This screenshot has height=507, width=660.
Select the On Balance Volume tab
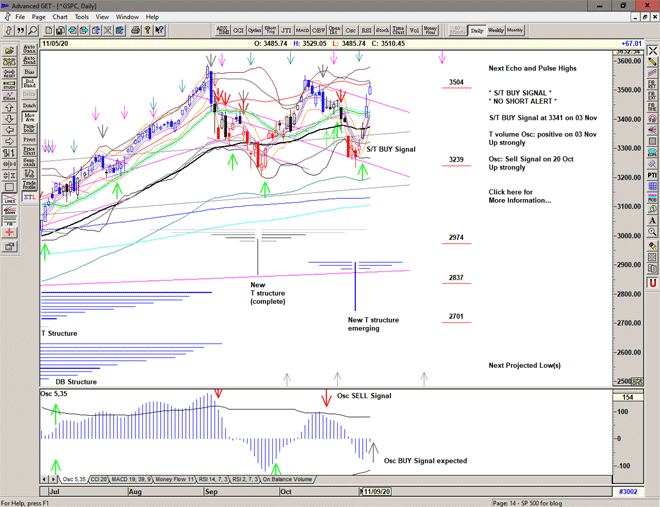pyautogui.click(x=290, y=479)
